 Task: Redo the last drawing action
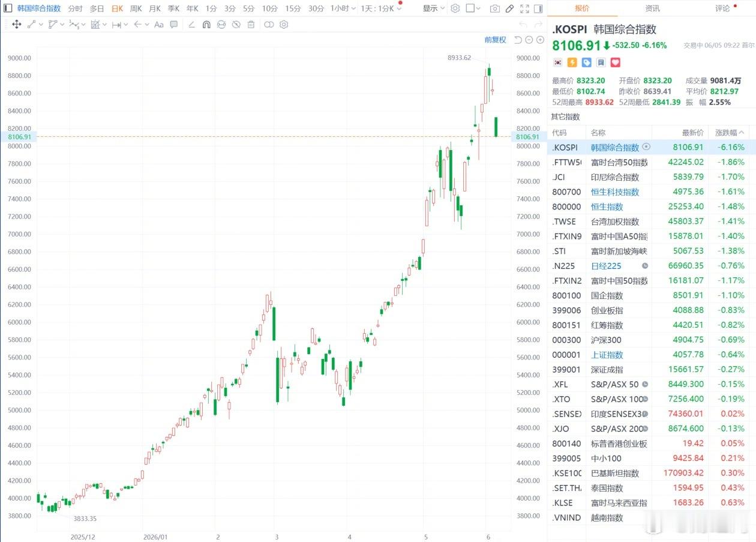pos(538,25)
